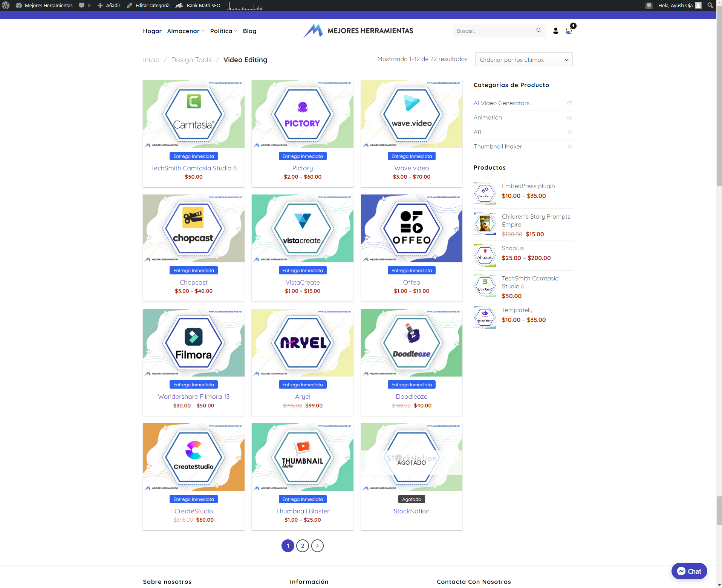722x588 pixels.
Task: Select page 1 pagination button
Action: pyautogui.click(x=288, y=546)
